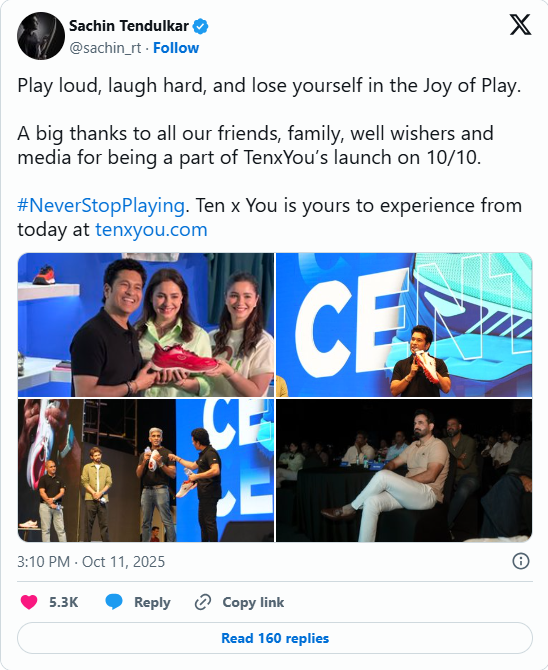Open the 3:10 PM Oct 11, 2025 timestamp
This screenshot has height=670, width=548.
[91, 561]
